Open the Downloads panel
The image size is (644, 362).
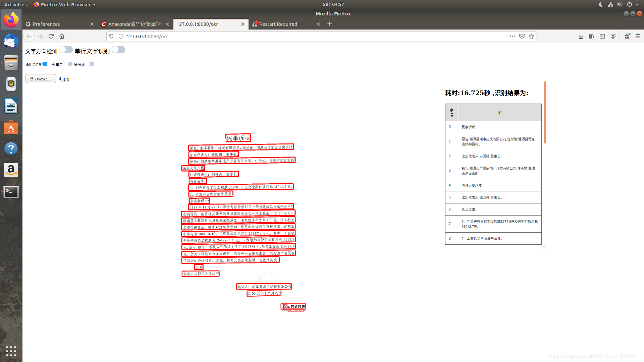581,36
